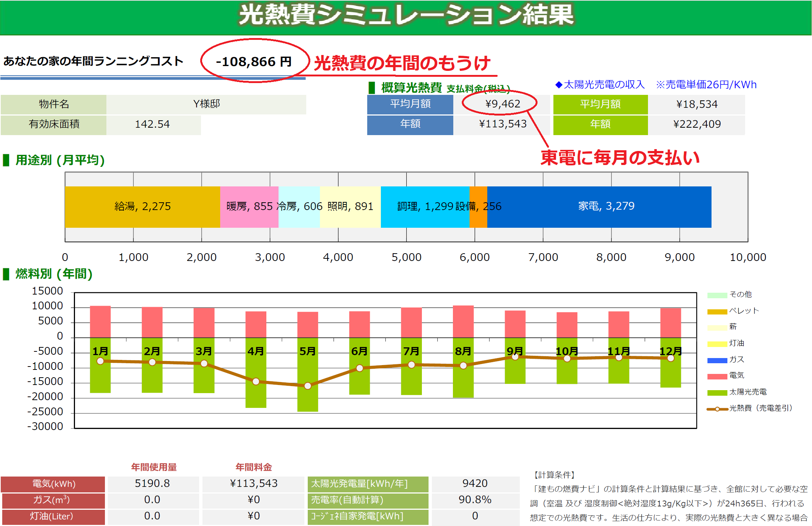Image resolution: width=812 pixels, height=526 pixels.
Task: Click the ペレット legend swatch
Action: point(717,312)
